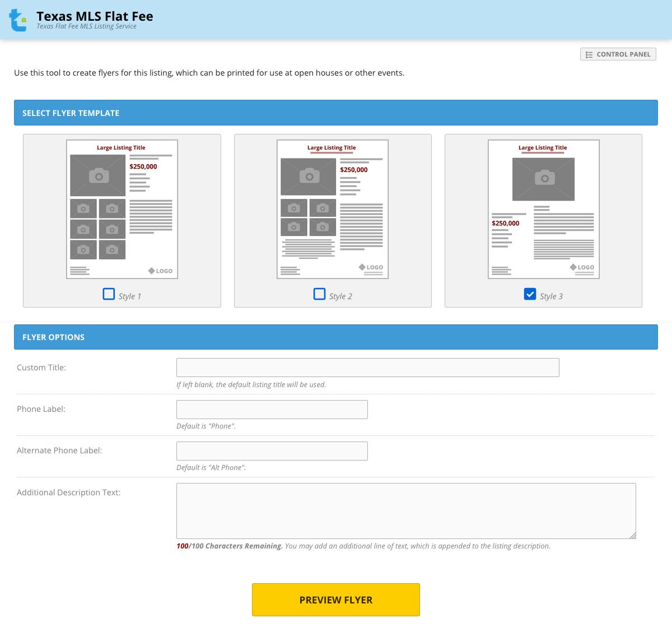The width and height of the screenshot is (672, 632).
Task: Click the 'Texas Flat Fee MLS Listing Service' subtitle
Action: click(x=86, y=26)
